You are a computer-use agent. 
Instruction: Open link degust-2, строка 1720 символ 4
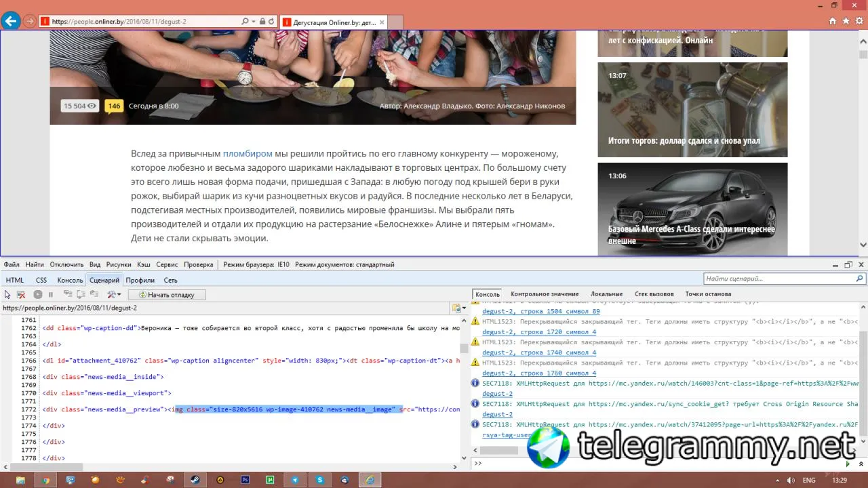[539, 332]
